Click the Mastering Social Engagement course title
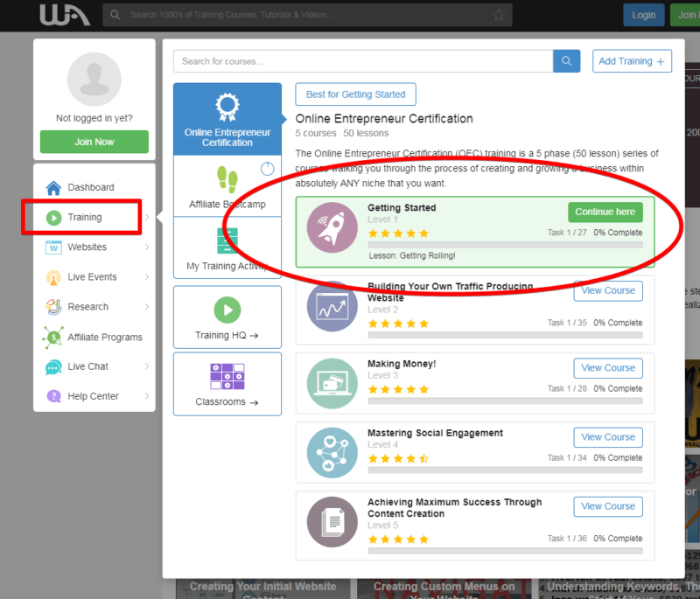 pos(435,433)
